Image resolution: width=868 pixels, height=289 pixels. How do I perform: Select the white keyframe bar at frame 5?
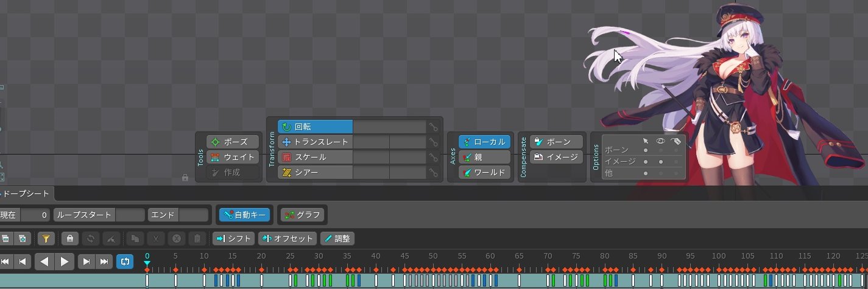175,280
